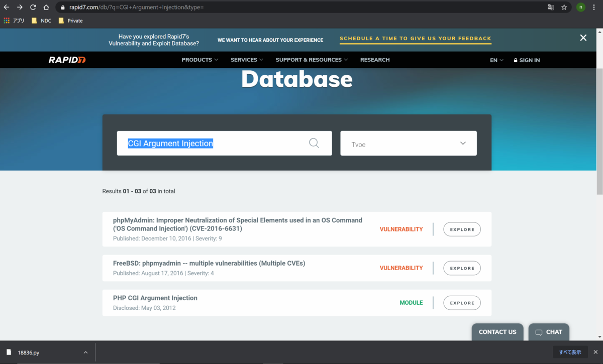This screenshot has width=603, height=364.
Task: Open phpMyAdmin OS Command Injection result
Action: point(238,224)
